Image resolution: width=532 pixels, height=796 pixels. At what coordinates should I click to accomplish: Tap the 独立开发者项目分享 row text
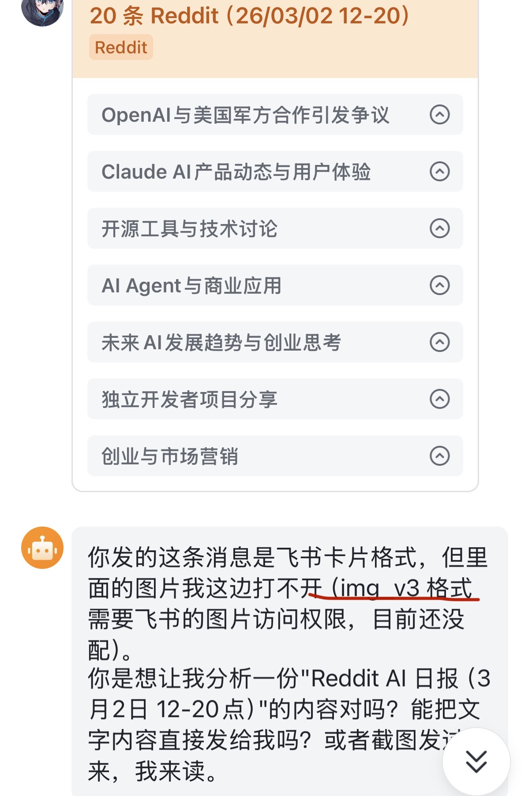coord(189,400)
